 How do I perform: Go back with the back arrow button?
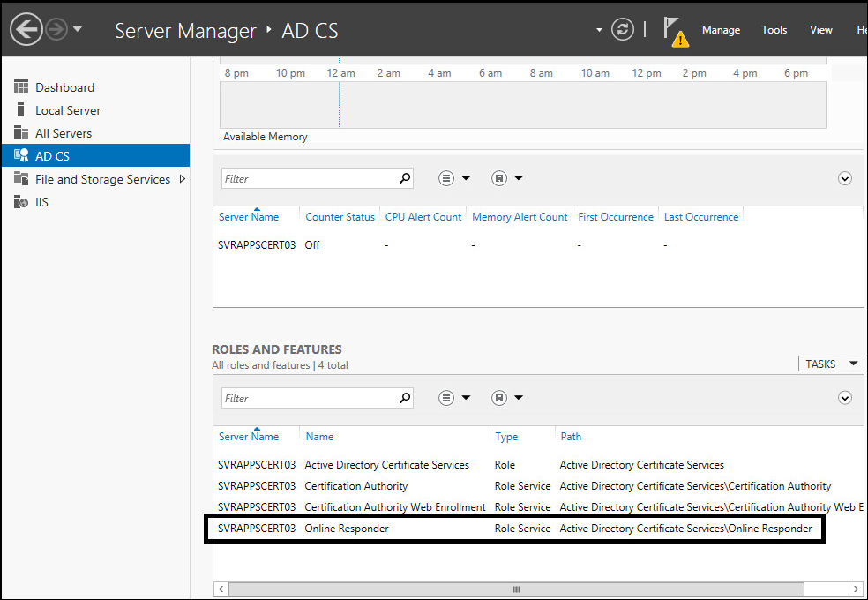point(26,29)
